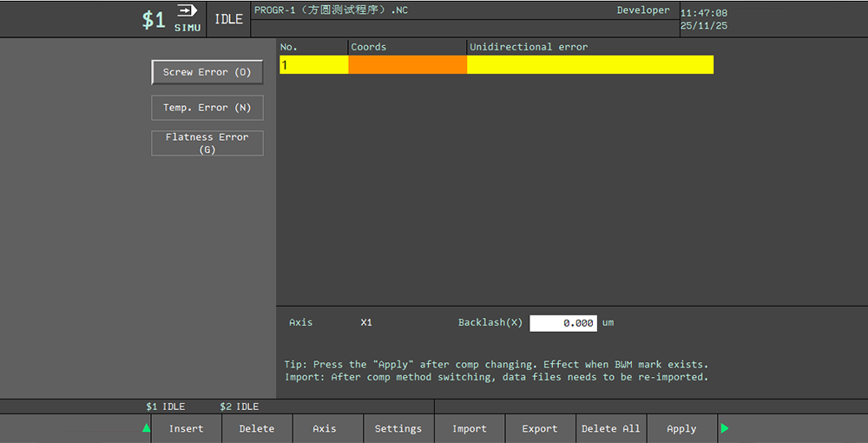Select row number 1 cell

point(313,65)
